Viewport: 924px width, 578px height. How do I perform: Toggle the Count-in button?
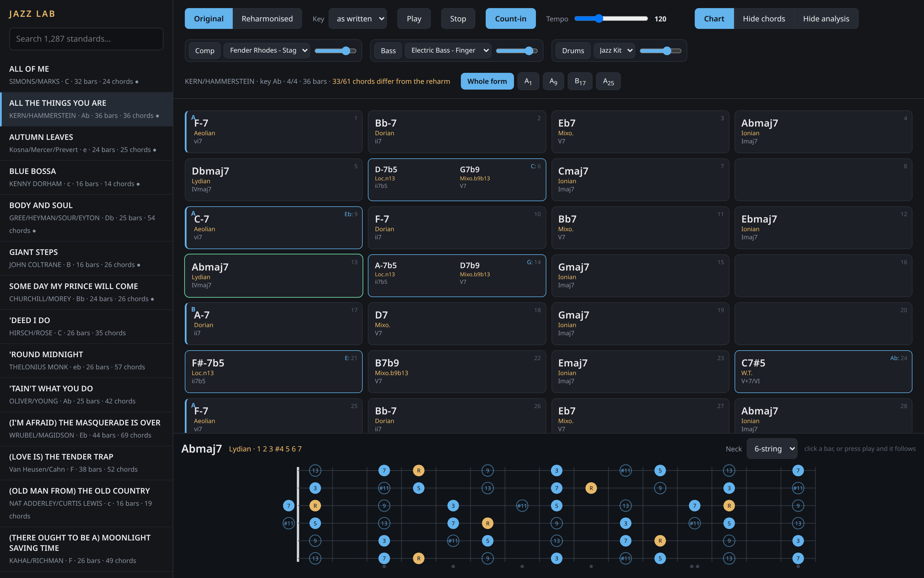[x=510, y=18]
